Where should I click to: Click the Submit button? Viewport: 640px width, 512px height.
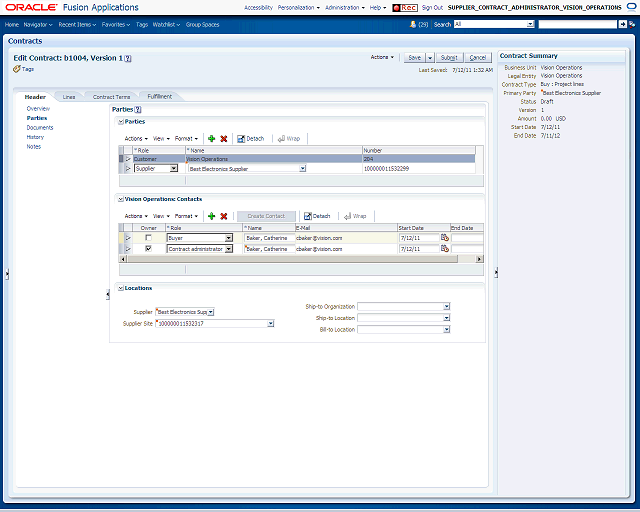(449, 58)
